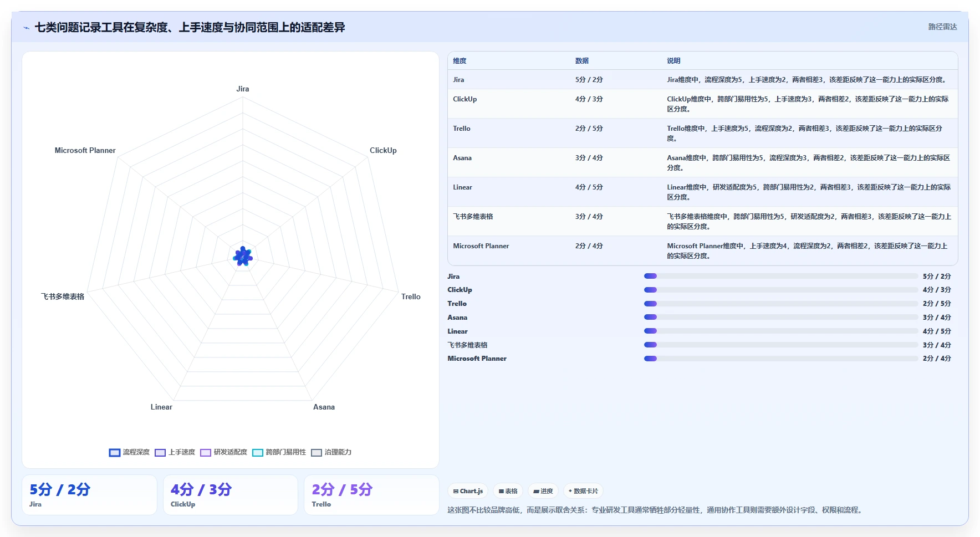
Task: Click the 维度 table column header
Action: (460, 61)
